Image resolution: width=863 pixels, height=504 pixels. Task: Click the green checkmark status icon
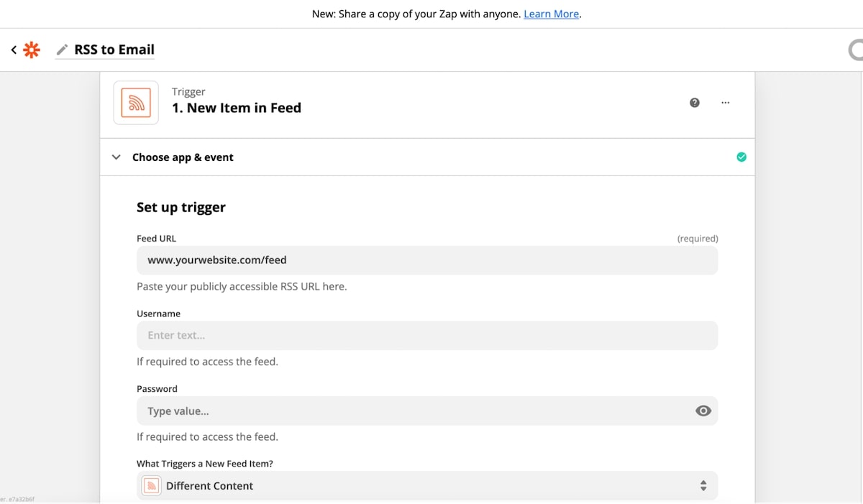tap(741, 157)
